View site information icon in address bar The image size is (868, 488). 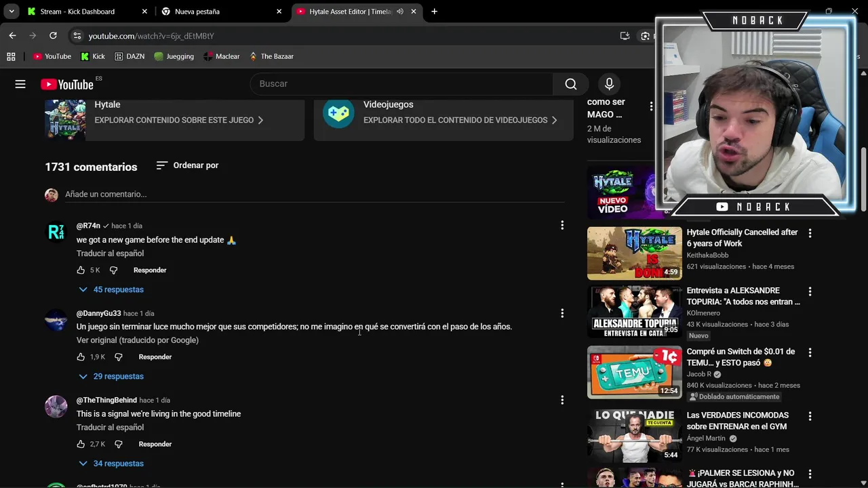click(77, 36)
